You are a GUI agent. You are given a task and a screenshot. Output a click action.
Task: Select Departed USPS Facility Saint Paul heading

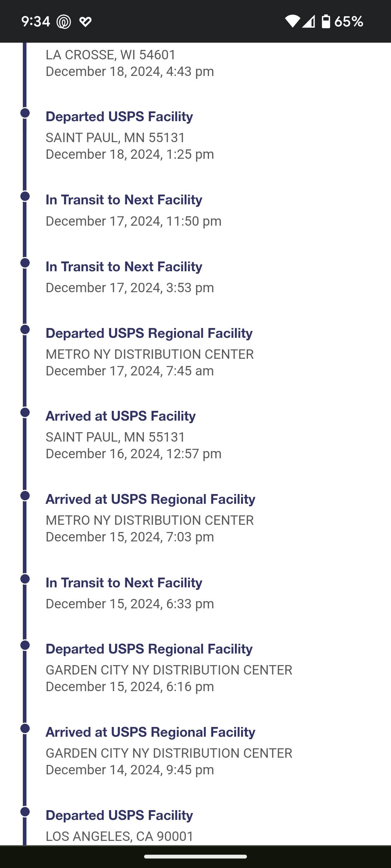[119, 116]
